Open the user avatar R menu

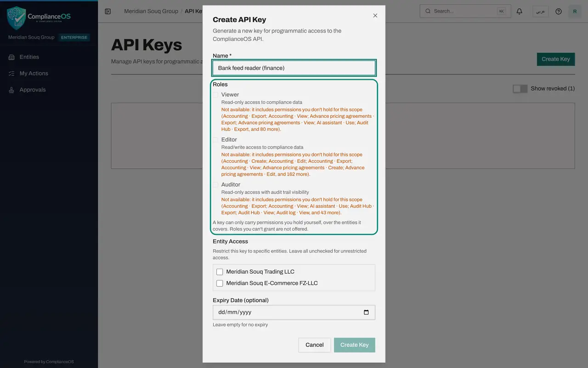tap(575, 11)
